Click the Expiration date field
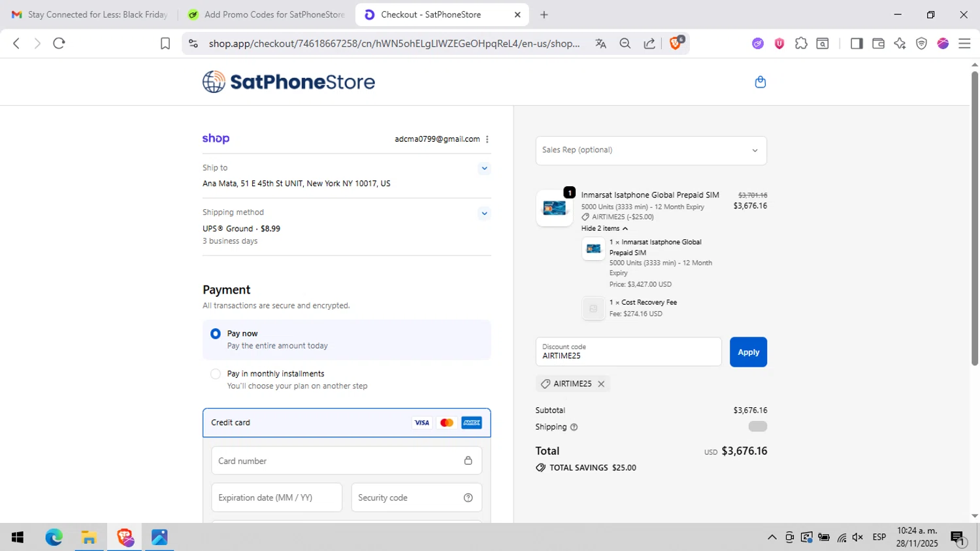The height and width of the screenshot is (551, 980). (276, 497)
